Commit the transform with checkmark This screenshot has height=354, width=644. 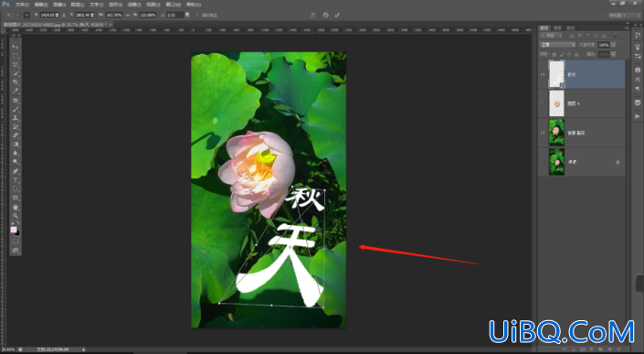(x=337, y=16)
